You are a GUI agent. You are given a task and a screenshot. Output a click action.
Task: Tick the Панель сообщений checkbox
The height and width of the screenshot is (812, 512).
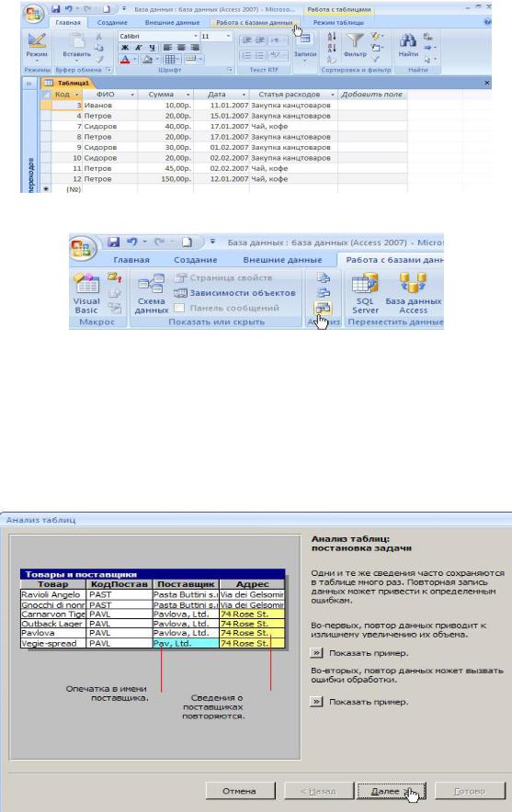(x=179, y=308)
